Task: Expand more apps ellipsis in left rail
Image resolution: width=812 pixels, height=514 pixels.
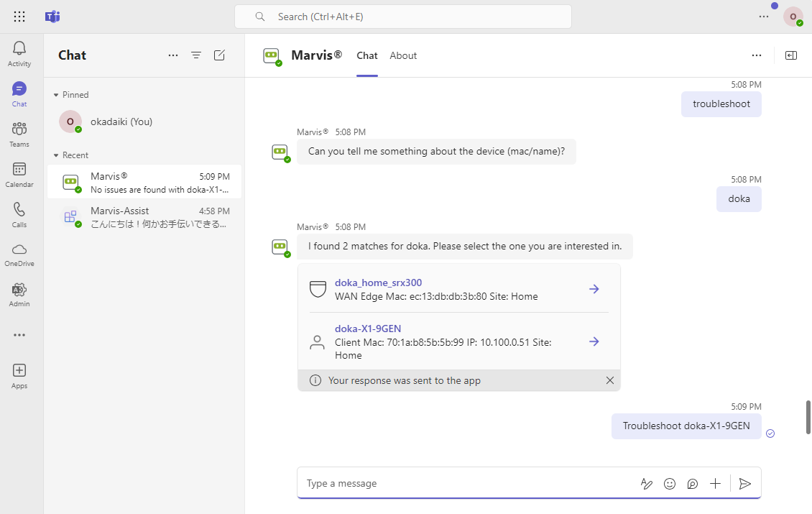Action: pos(19,335)
